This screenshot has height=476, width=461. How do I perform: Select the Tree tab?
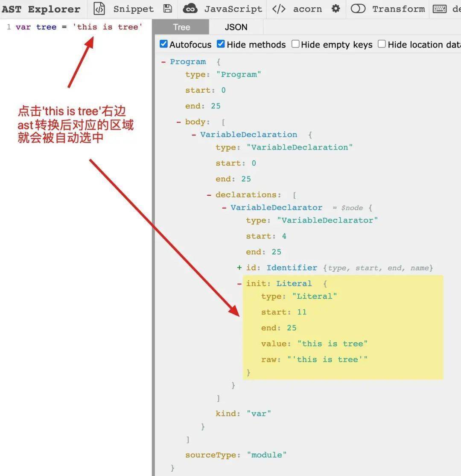coord(181,27)
